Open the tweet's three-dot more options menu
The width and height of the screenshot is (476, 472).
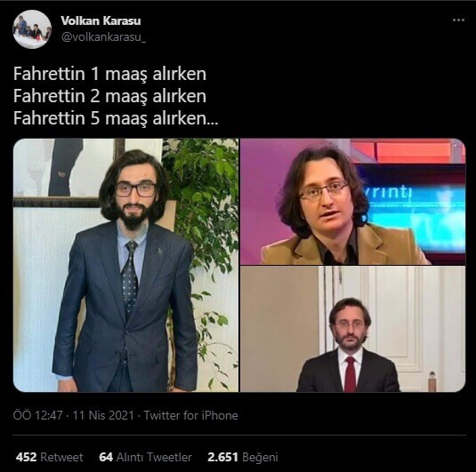coord(458,20)
